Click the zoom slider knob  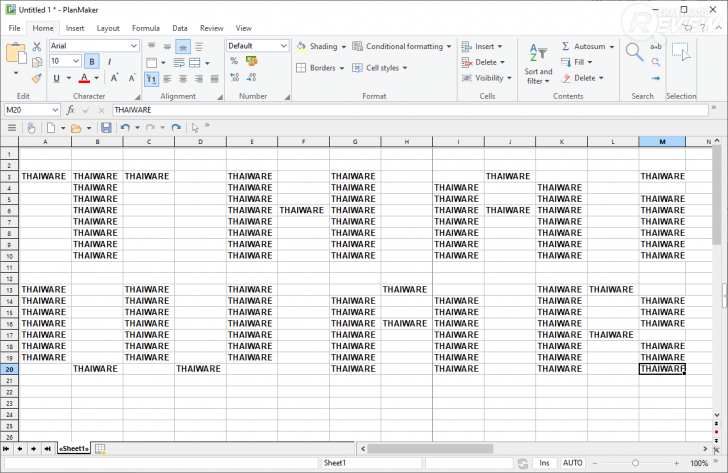(635, 463)
